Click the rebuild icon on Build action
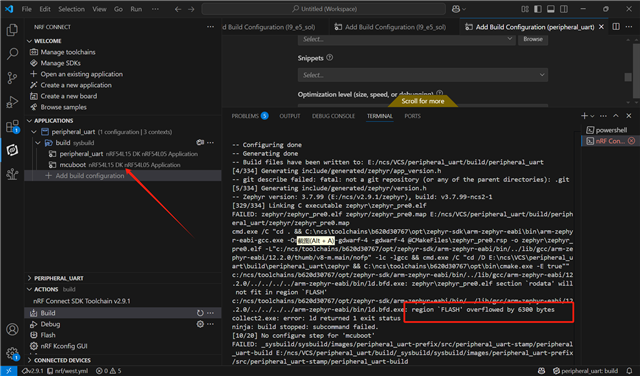640x376 pixels. pyautogui.click(x=200, y=313)
